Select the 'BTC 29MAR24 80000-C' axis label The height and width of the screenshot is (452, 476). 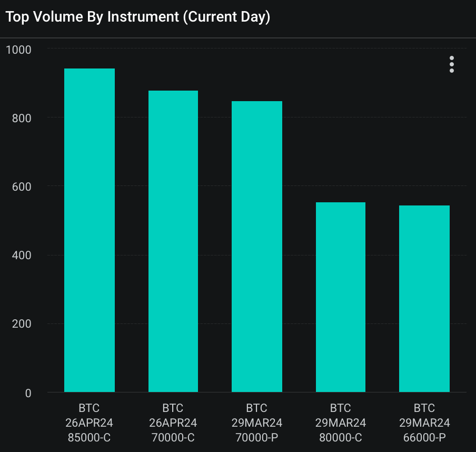pyautogui.click(x=340, y=423)
